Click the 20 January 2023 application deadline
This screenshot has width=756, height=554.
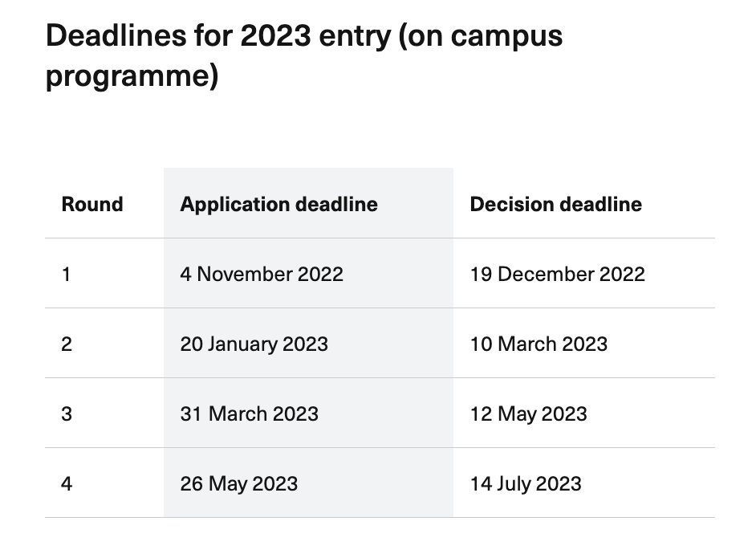pos(254,344)
